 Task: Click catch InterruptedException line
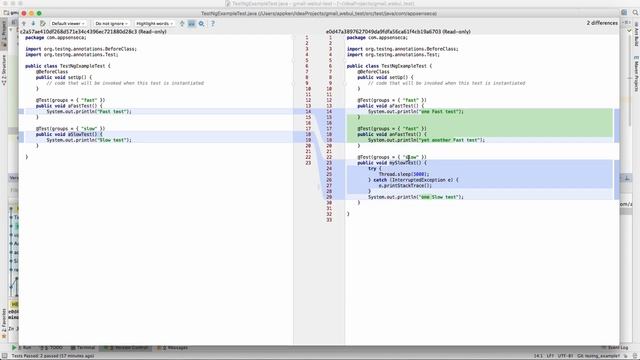coord(413,180)
